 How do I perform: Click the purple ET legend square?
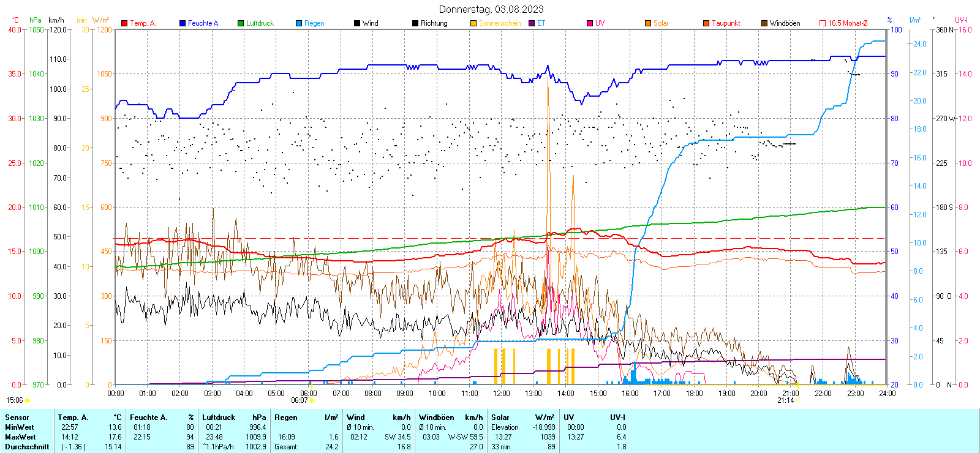[532, 23]
